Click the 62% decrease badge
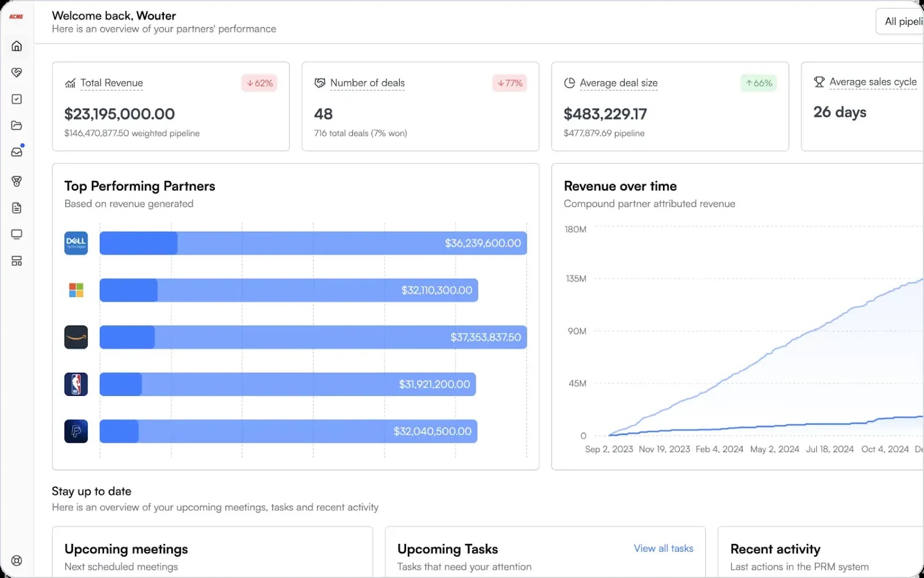The height and width of the screenshot is (578, 924). tap(259, 83)
